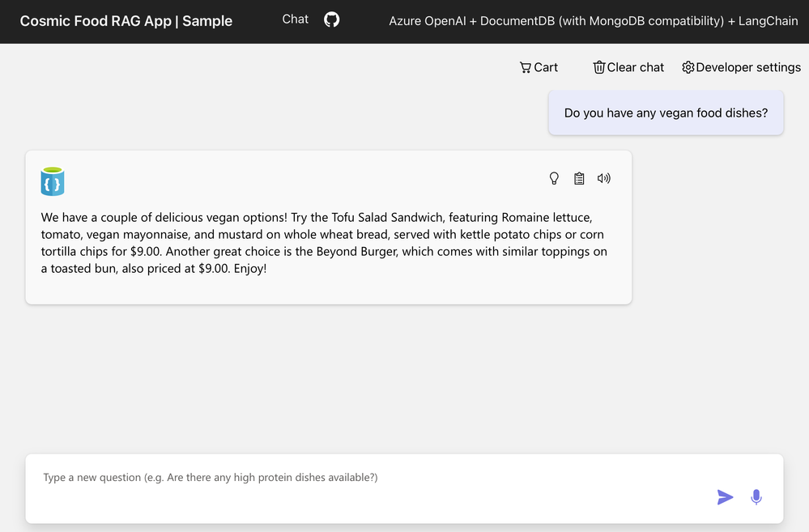Image resolution: width=809 pixels, height=532 pixels.
Task: Focus the new question input field
Action: coord(364,478)
